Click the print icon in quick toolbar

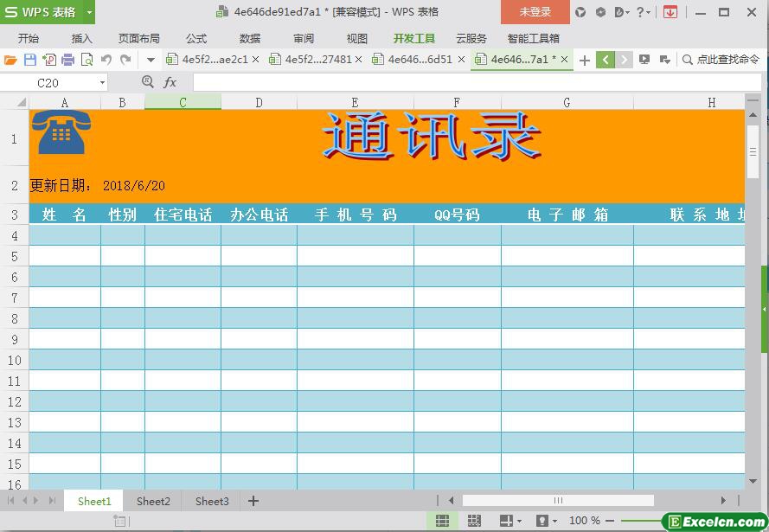[x=68, y=60]
